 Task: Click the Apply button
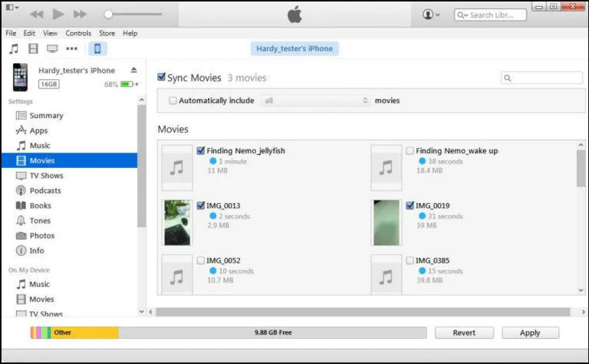pos(530,333)
